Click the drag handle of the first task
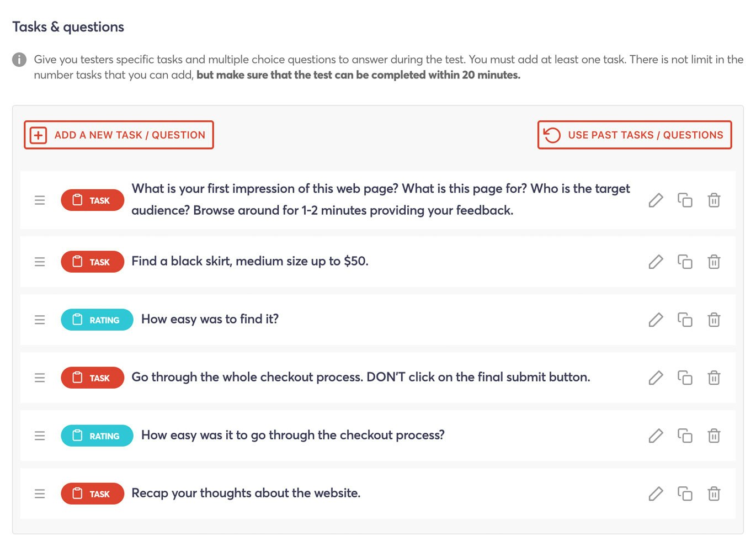This screenshot has width=756, height=552. click(40, 200)
